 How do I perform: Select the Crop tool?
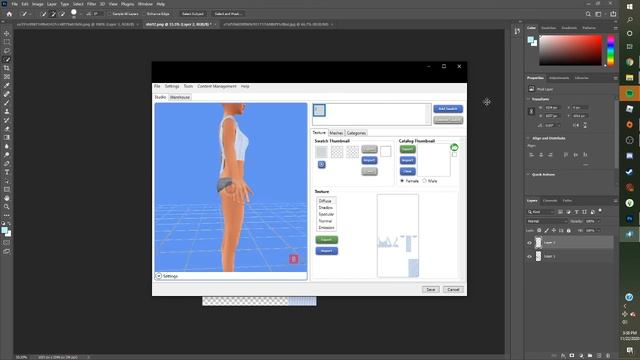tap(7, 68)
